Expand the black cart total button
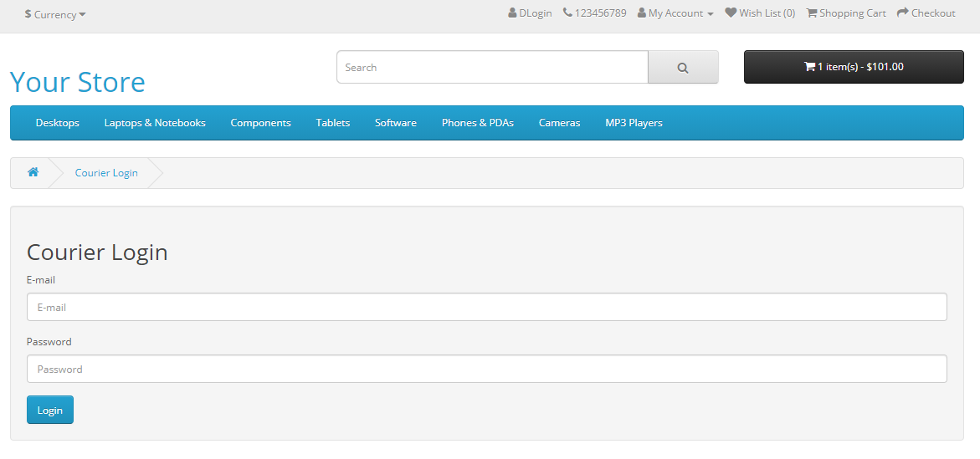980x459 pixels. pyautogui.click(x=854, y=67)
